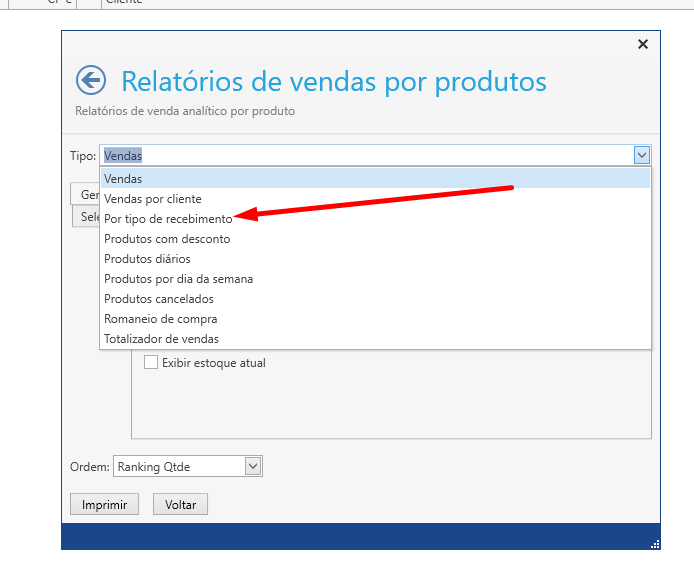Viewport: 694px width, 578px height.
Task: Select Produtos cancelados from the list
Action: click(158, 299)
